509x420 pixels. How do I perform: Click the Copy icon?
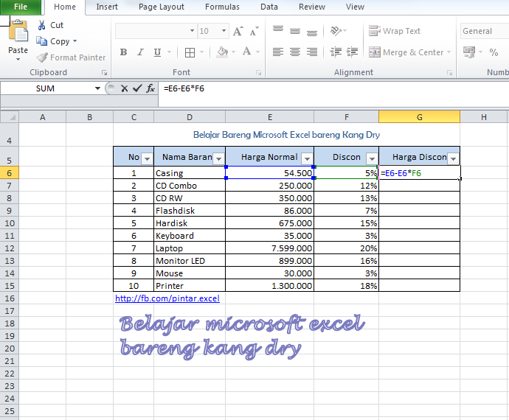41,41
